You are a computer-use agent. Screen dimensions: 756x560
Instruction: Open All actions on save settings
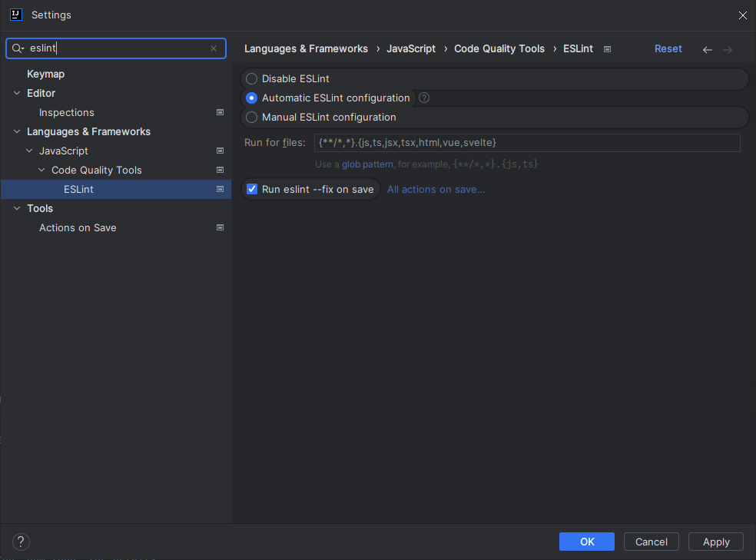coord(436,188)
